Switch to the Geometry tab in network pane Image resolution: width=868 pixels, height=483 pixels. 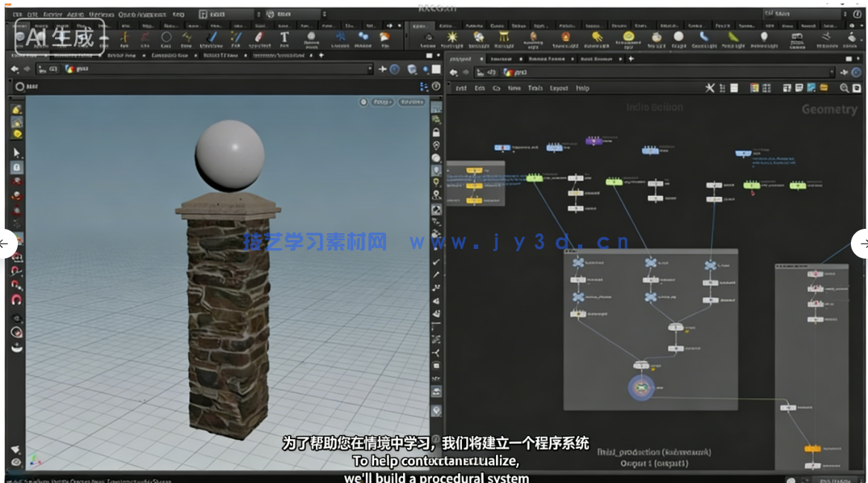[x=831, y=109]
